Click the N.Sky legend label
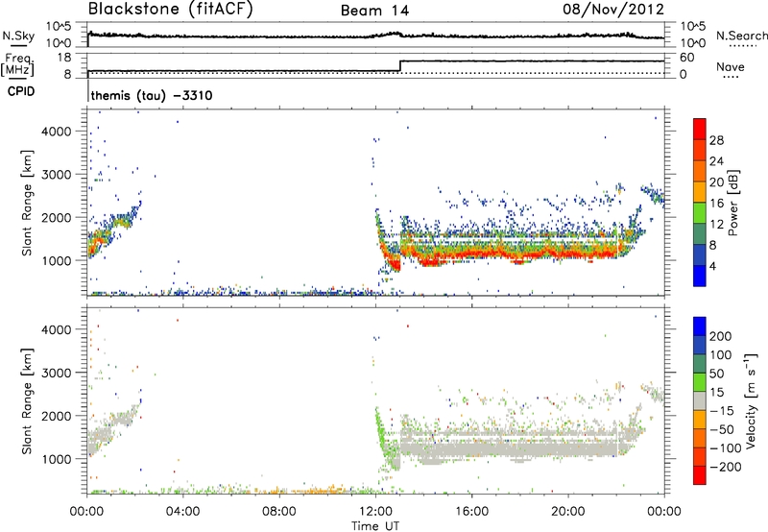 click(x=18, y=36)
